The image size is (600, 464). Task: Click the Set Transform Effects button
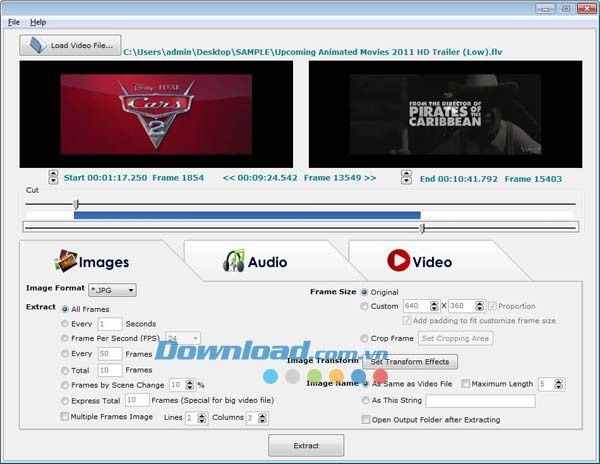click(x=410, y=362)
